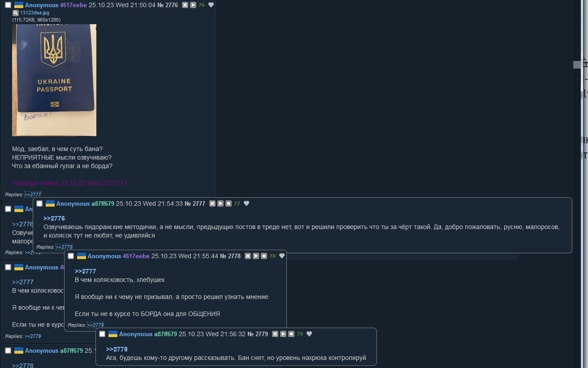
Task: Click the X icon on post № 2779
Action: (x=275, y=334)
